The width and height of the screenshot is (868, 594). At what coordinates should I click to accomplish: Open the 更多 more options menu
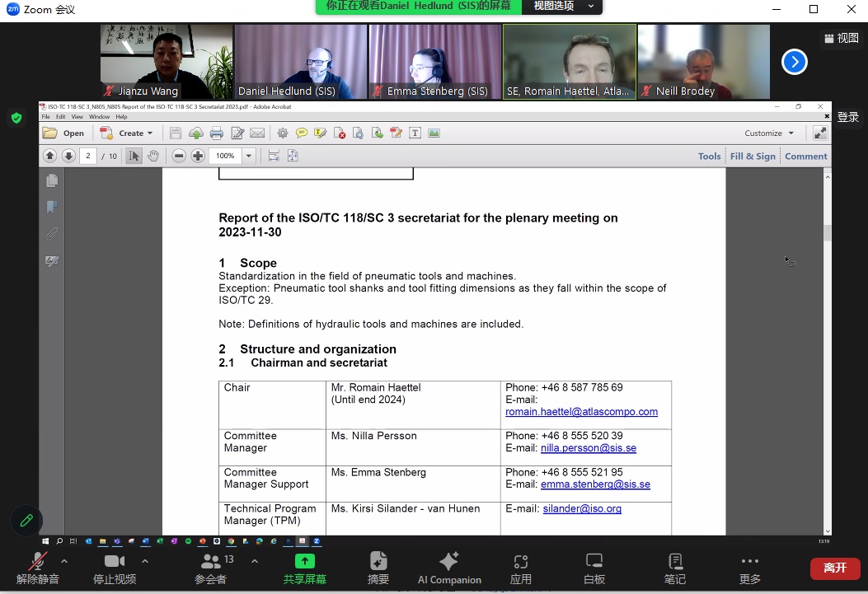pyautogui.click(x=749, y=568)
